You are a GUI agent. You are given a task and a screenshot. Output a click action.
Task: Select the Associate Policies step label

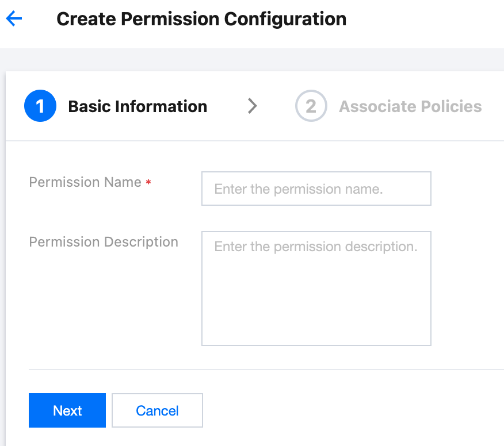pos(410,106)
